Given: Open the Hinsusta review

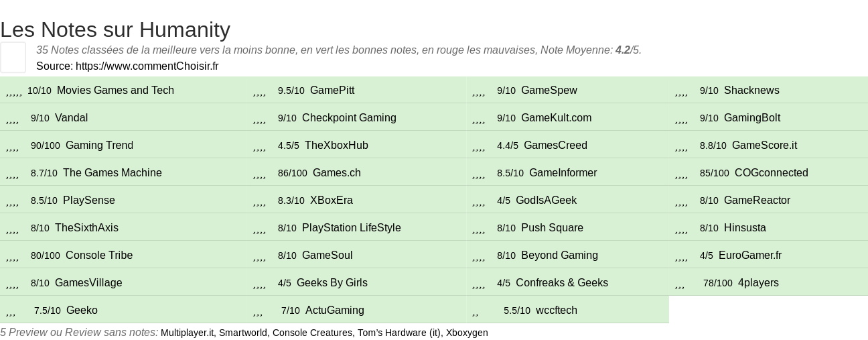Looking at the screenshot, I should pos(745,228).
